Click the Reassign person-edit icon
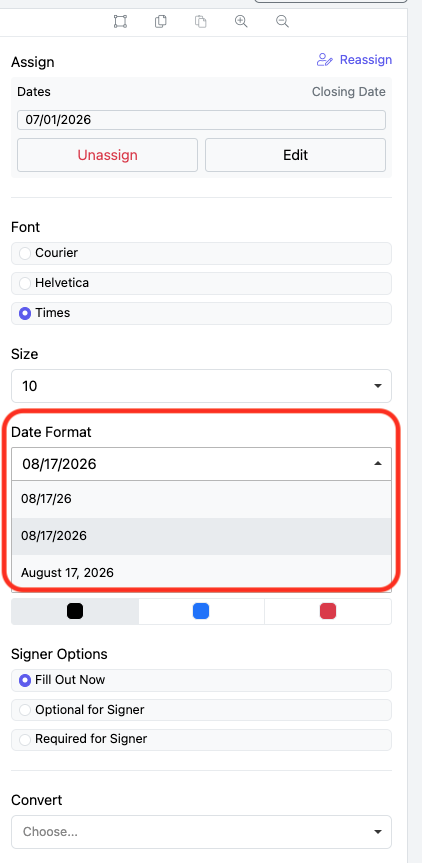This screenshot has width=422, height=863. coord(325,60)
